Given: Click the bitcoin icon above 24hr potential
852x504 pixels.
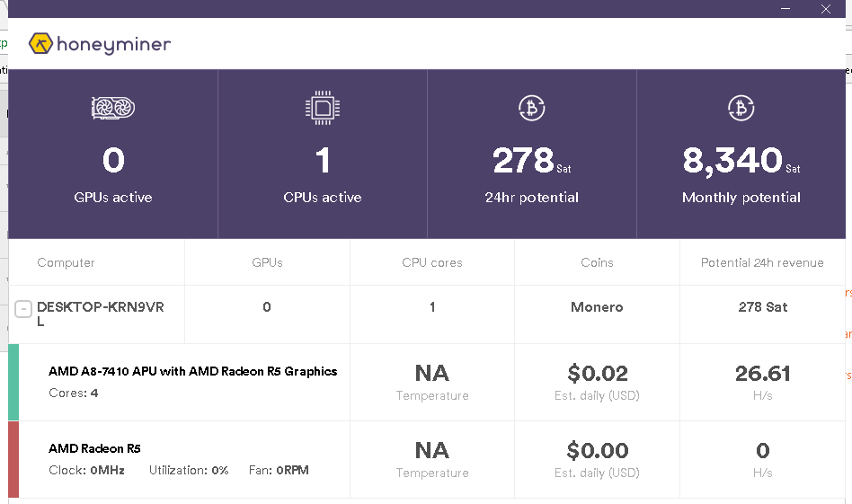Looking at the screenshot, I should coord(532,108).
